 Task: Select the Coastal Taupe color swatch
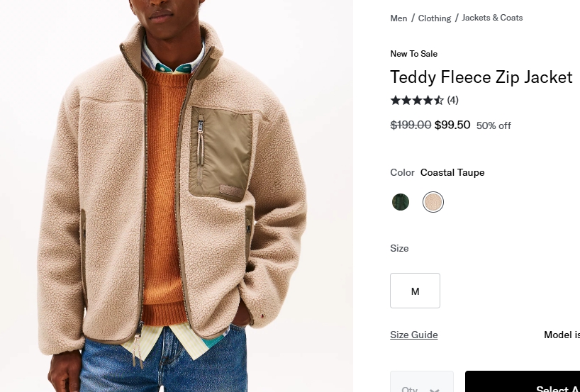433,202
